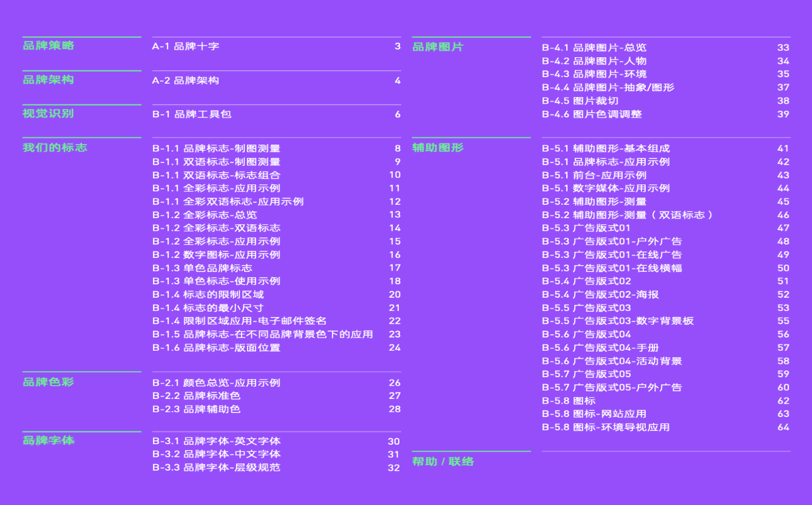Open B-1.1 品牌标志-制图测量 entry
Screen dimensions: 812x505
[216, 148]
